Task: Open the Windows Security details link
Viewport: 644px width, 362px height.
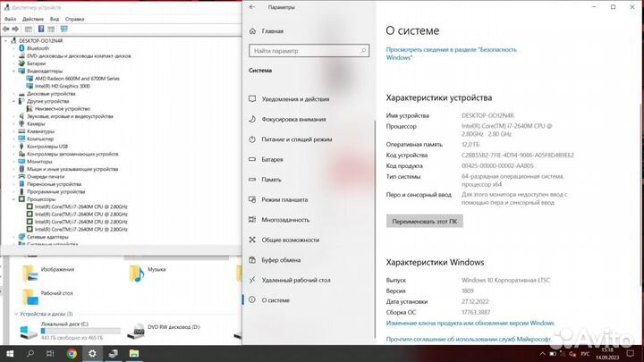Action: (x=451, y=54)
